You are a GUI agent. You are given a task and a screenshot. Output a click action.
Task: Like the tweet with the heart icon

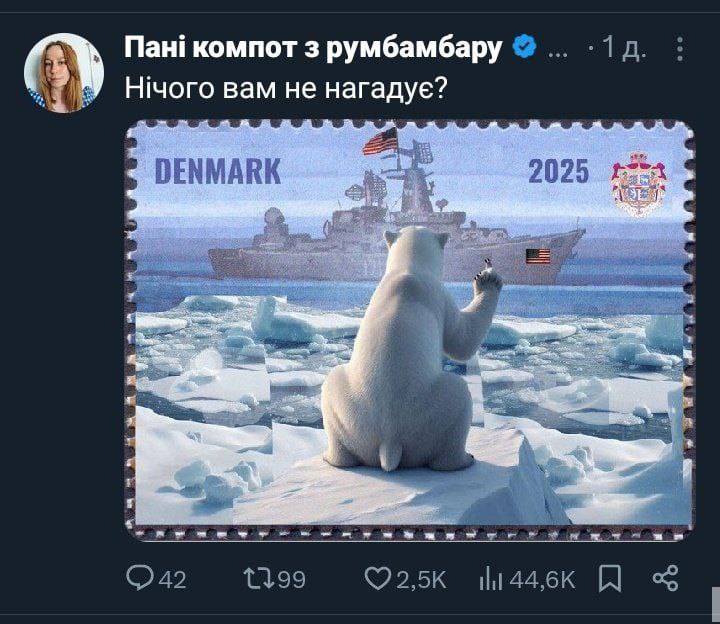[377, 578]
